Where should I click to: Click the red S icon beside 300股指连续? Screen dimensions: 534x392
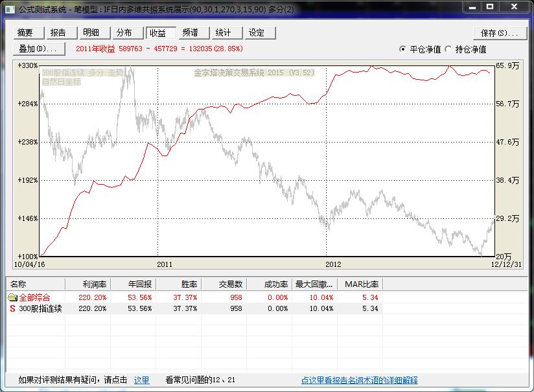click(x=12, y=308)
